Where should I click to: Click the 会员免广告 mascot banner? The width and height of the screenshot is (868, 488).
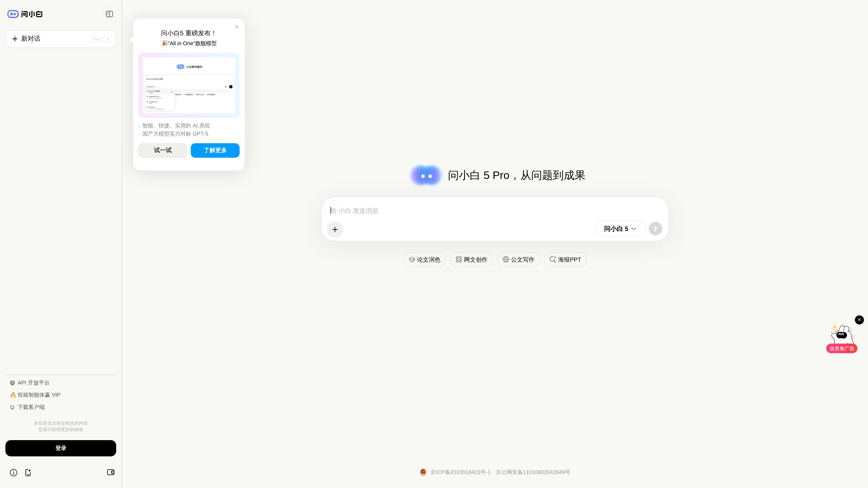(x=842, y=339)
